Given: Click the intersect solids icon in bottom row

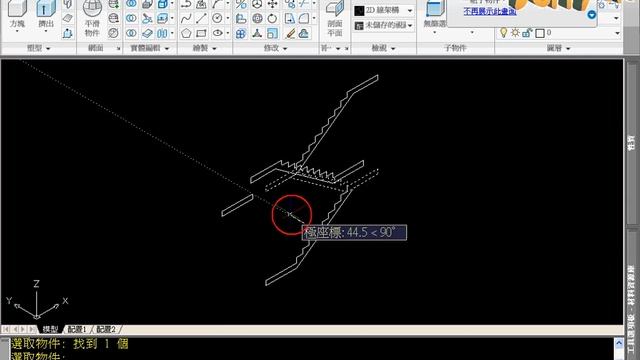Looking at the screenshot, I should tap(131, 33).
